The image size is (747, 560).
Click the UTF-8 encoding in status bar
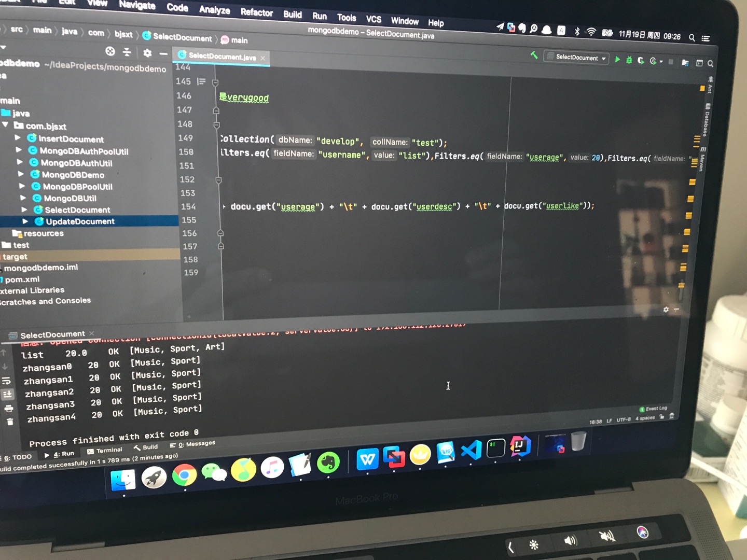click(x=624, y=419)
